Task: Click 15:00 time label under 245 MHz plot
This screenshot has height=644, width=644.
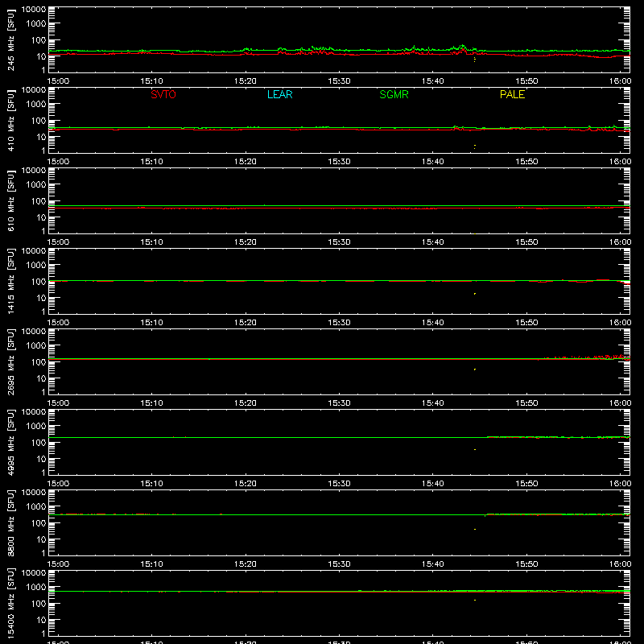Action: [x=58, y=81]
